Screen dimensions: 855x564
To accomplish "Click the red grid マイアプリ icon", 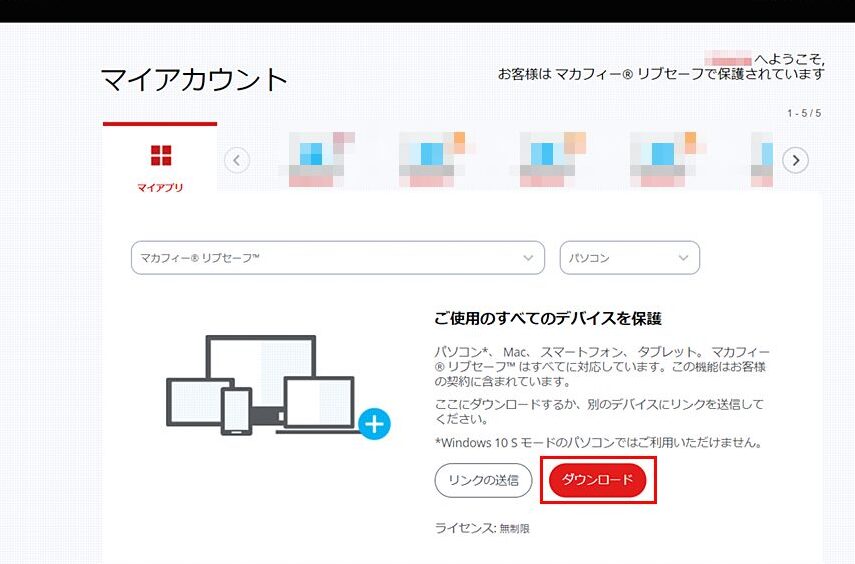I will [161, 155].
